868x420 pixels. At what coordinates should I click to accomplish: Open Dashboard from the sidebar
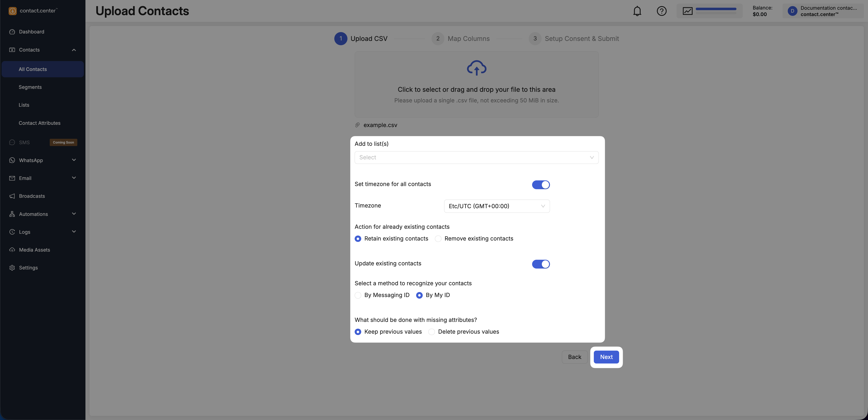pyautogui.click(x=31, y=32)
